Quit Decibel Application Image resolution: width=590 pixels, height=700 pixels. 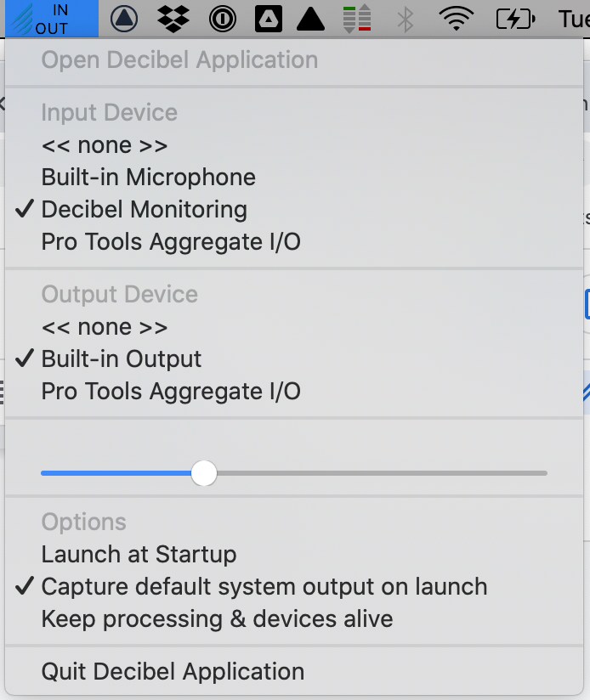pyautogui.click(x=173, y=672)
